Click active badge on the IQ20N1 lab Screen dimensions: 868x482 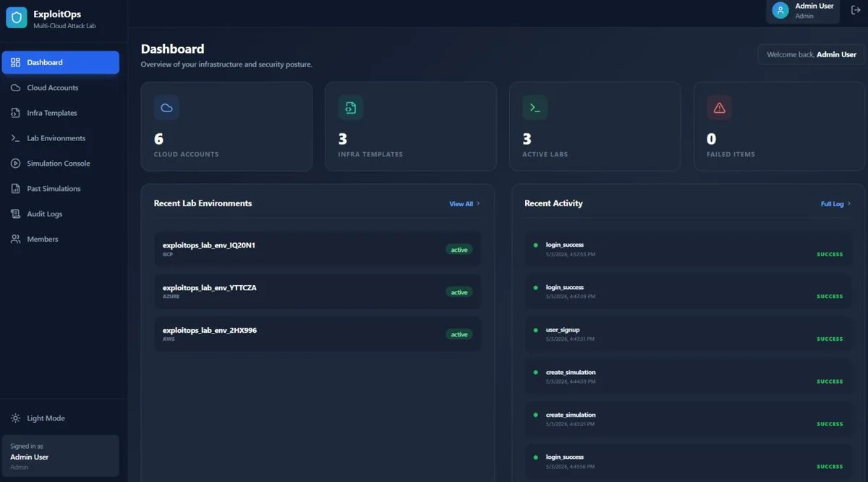(459, 250)
